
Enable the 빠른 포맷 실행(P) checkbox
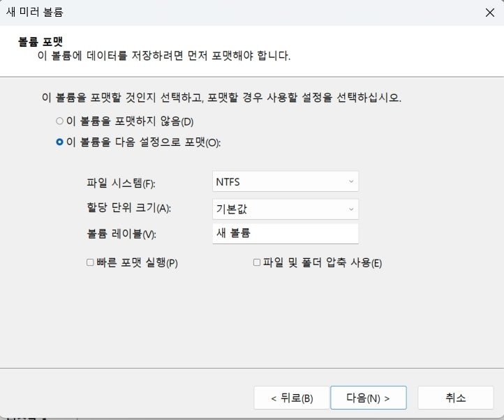[x=90, y=262]
